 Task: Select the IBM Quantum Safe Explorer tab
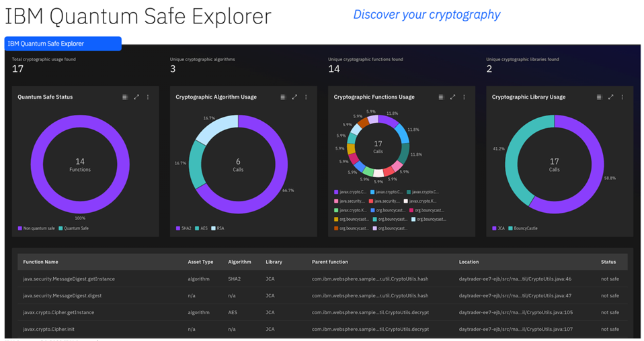(63, 44)
